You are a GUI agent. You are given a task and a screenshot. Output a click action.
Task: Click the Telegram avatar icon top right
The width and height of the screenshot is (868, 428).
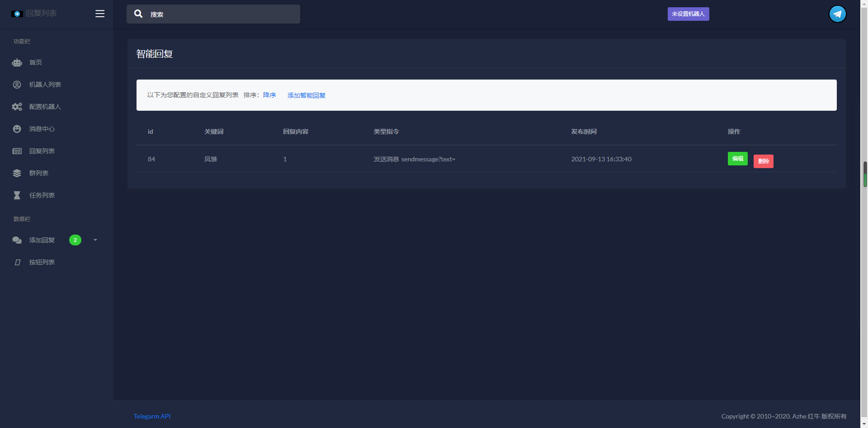coord(837,14)
